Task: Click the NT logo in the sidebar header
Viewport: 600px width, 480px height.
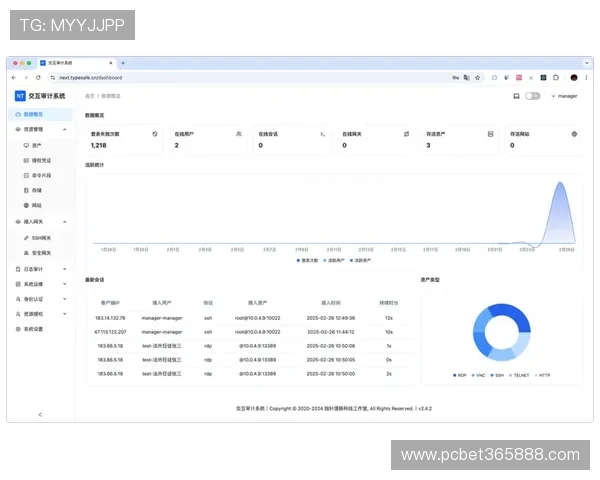Action: (x=20, y=96)
